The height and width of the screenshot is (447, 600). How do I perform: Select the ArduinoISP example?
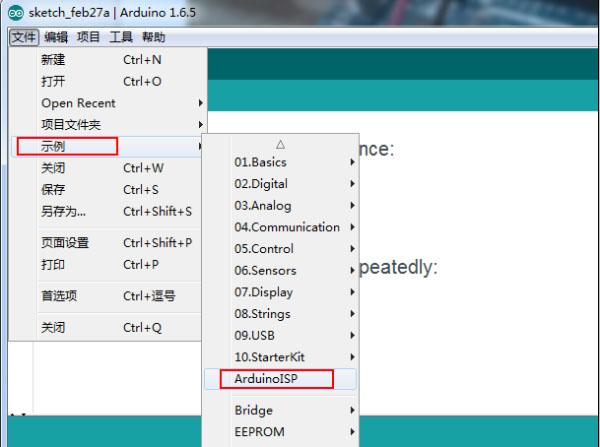tap(280, 379)
